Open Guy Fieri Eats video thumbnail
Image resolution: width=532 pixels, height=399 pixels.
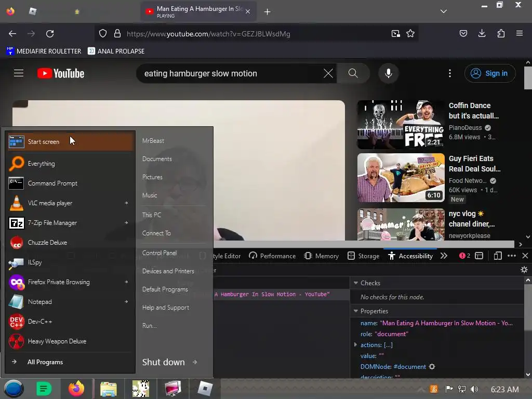[401, 178]
